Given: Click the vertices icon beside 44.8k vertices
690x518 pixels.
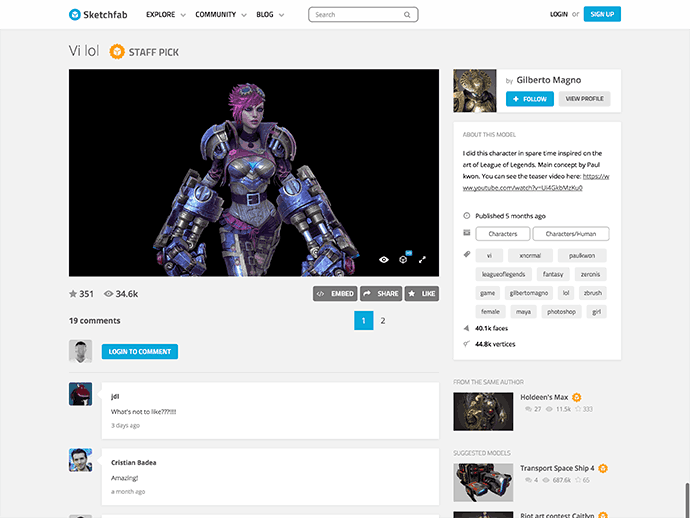Looking at the screenshot, I should pyautogui.click(x=466, y=344).
